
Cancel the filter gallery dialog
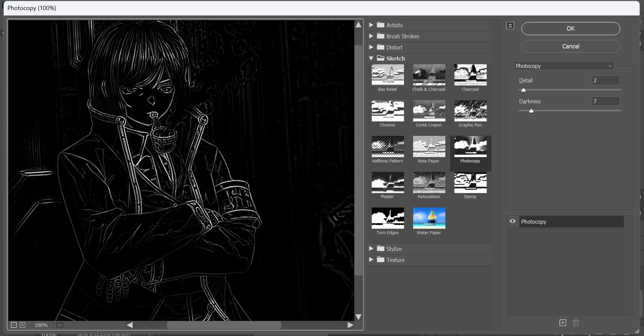coord(570,47)
